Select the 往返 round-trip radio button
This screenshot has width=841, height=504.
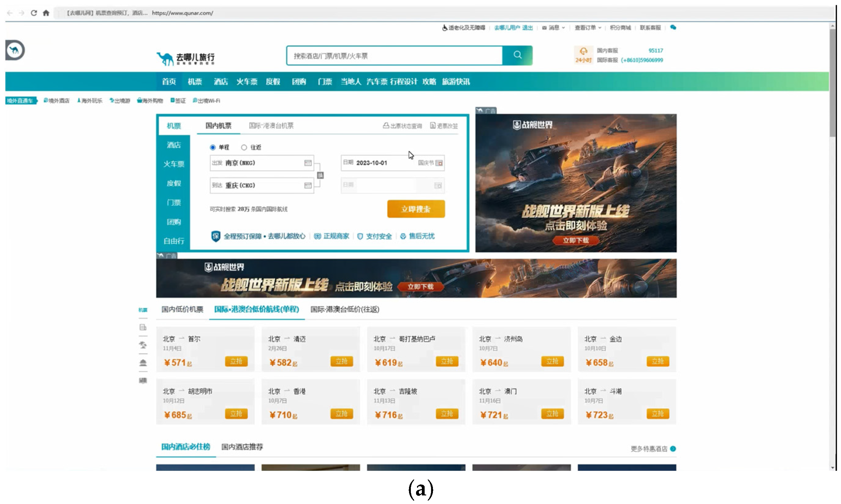click(244, 147)
